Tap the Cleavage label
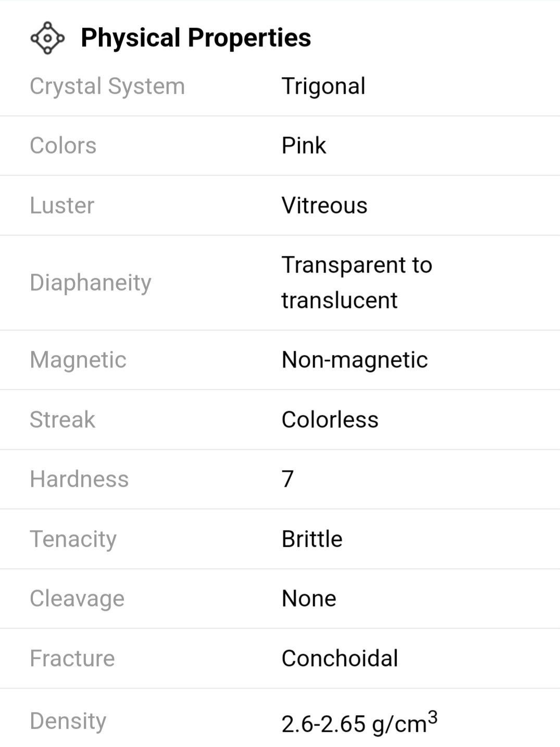560x747 pixels. pos(77,599)
